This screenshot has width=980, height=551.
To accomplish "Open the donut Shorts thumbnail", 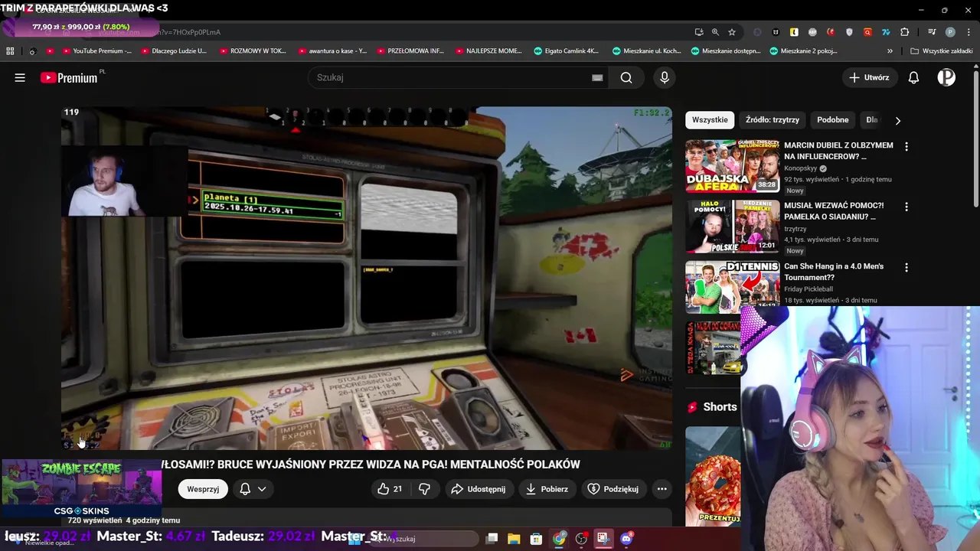I will click(x=713, y=476).
